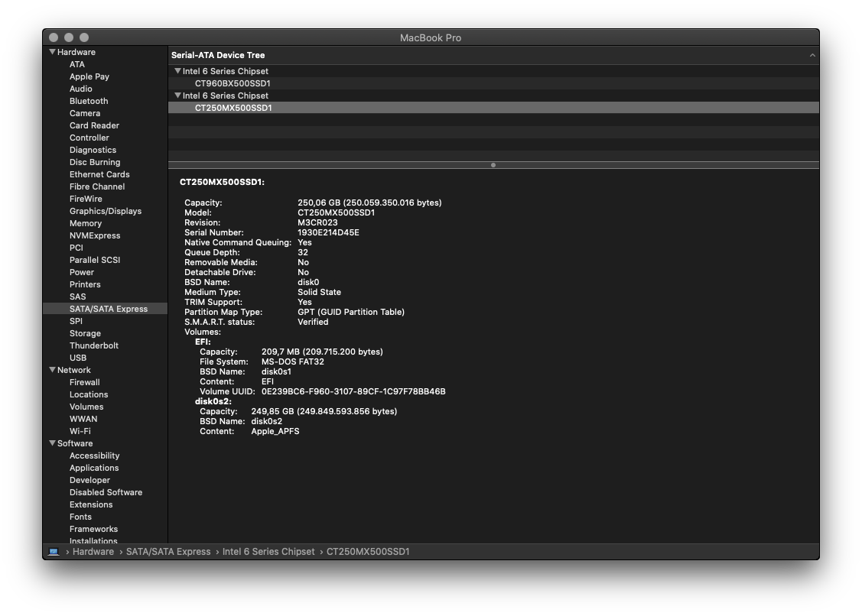Select USB in the sidebar
862x616 pixels.
(78, 358)
